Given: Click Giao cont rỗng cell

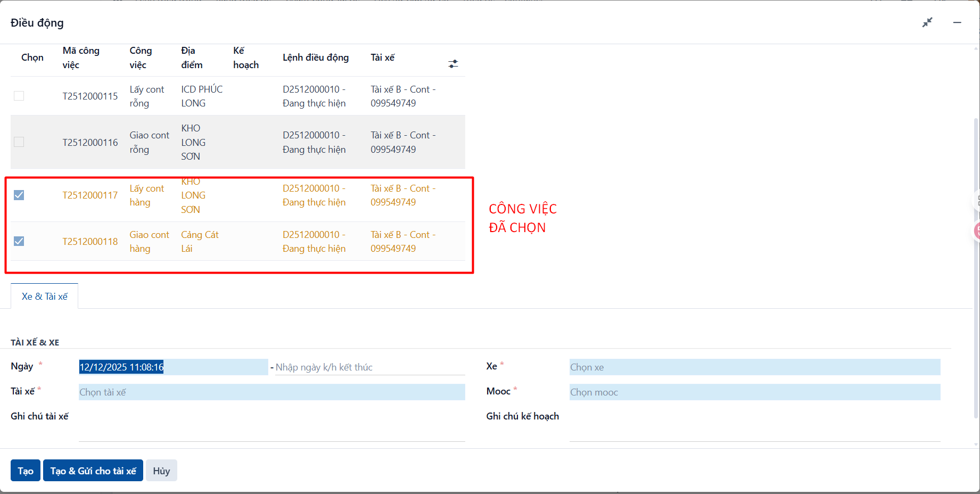Looking at the screenshot, I should point(150,142).
